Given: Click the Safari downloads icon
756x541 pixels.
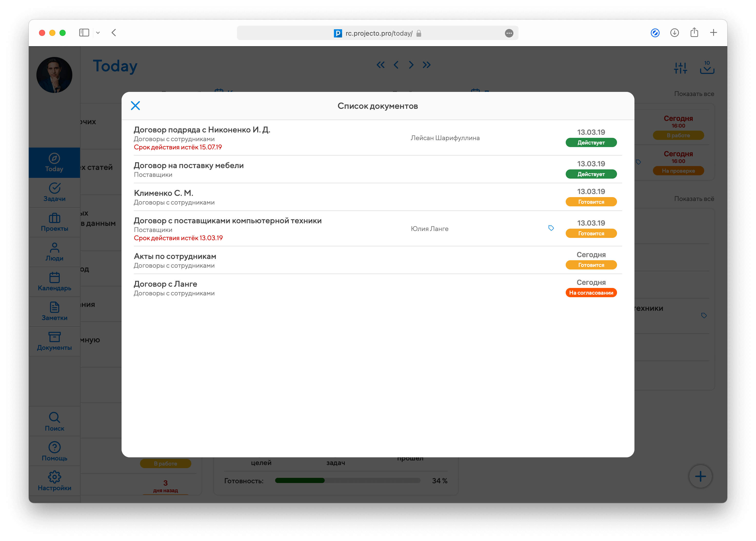Looking at the screenshot, I should [x=674, y=33].
